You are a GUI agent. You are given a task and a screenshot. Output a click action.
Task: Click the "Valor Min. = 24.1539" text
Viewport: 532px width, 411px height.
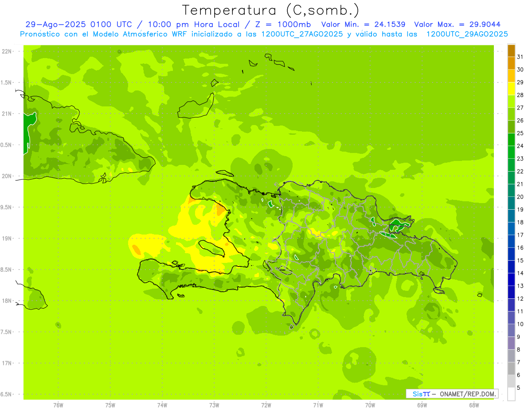[x=364, y=24]
